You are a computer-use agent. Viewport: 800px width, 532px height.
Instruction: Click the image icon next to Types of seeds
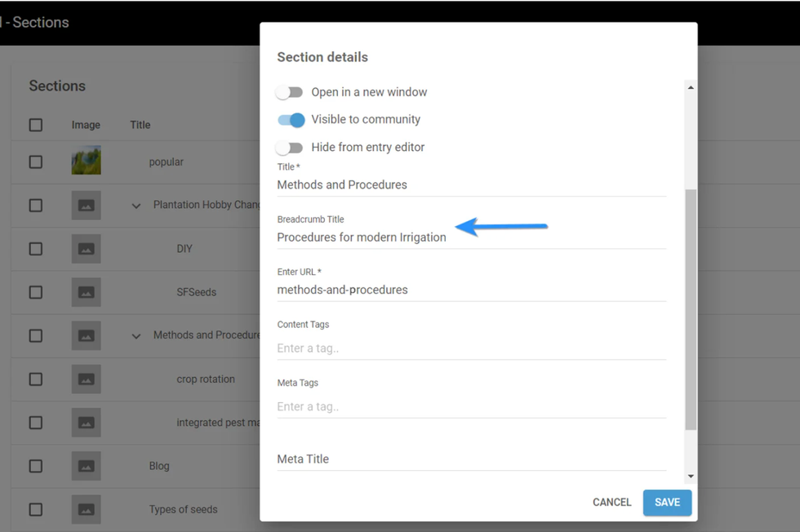tap(86, 508)
